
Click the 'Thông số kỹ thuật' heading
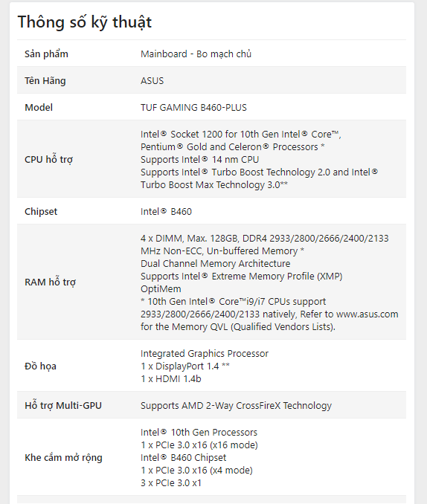85,22
